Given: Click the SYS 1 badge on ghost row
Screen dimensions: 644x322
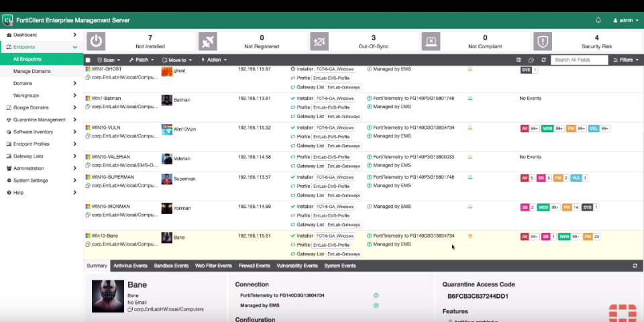Looking at the screenshot, I should [x=529, y=70].
